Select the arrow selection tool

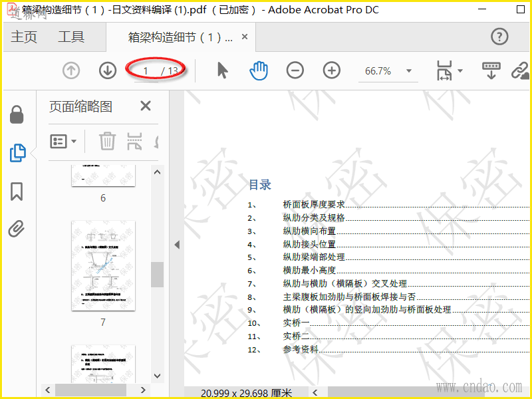(x=223, y=70)
